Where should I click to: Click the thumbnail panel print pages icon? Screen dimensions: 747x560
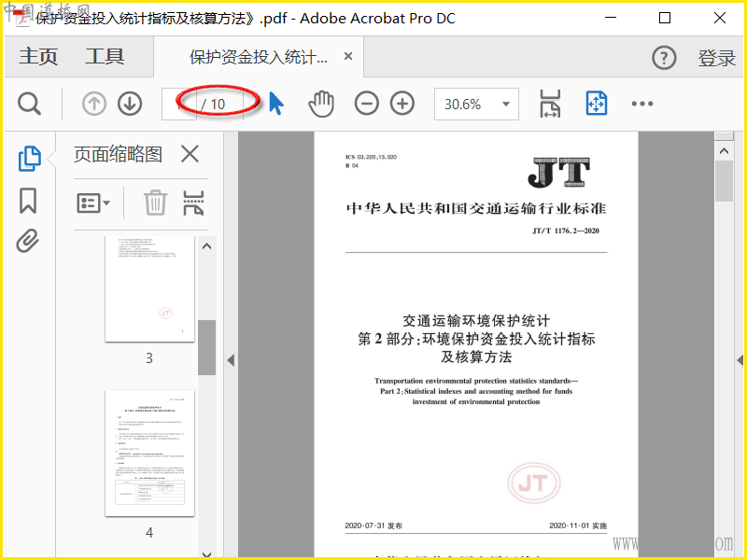point(193,203)
